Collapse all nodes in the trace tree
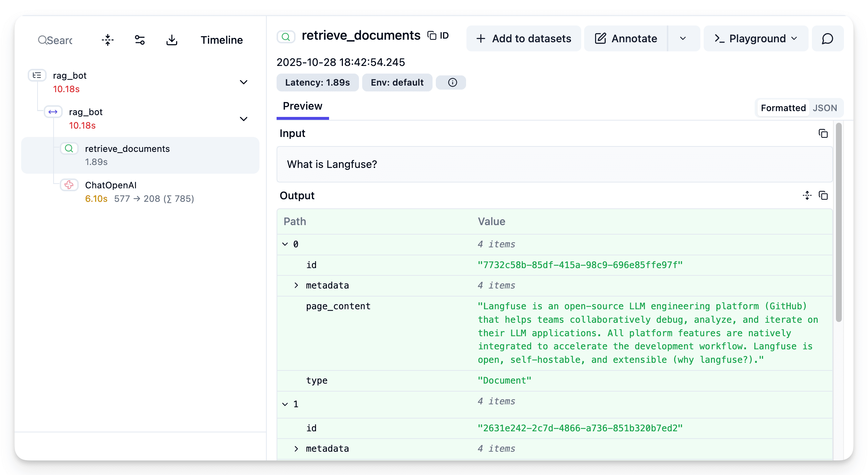 [107, 40]
